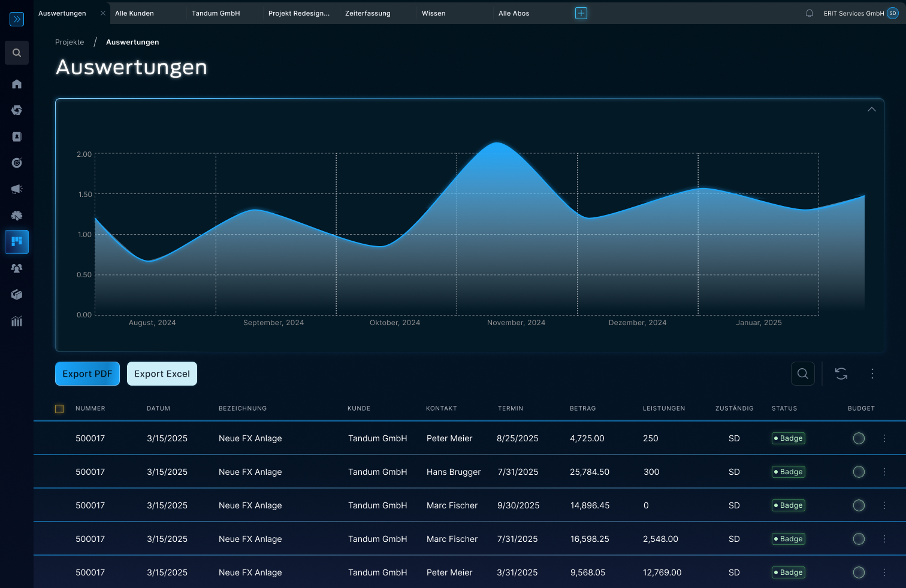Refresh the table with the sync icon
This screenshot has height=588, width=906.
(x=841, y=374)
